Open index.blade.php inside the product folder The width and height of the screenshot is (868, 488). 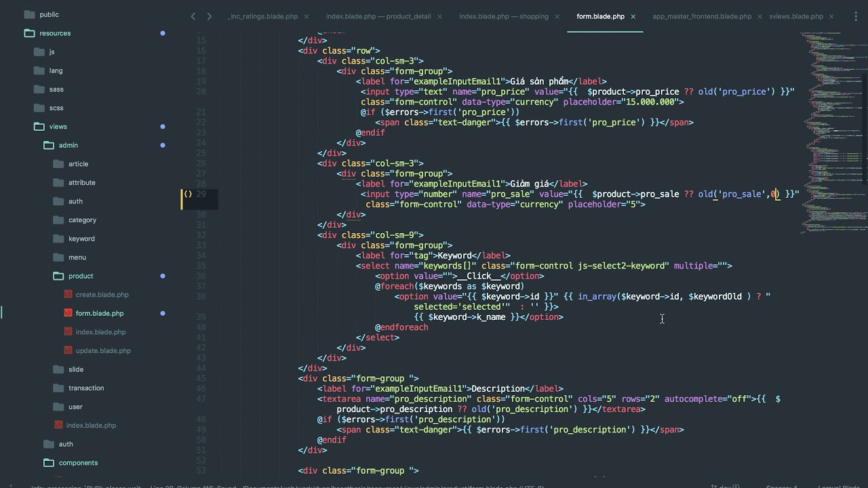pos(100,332)
